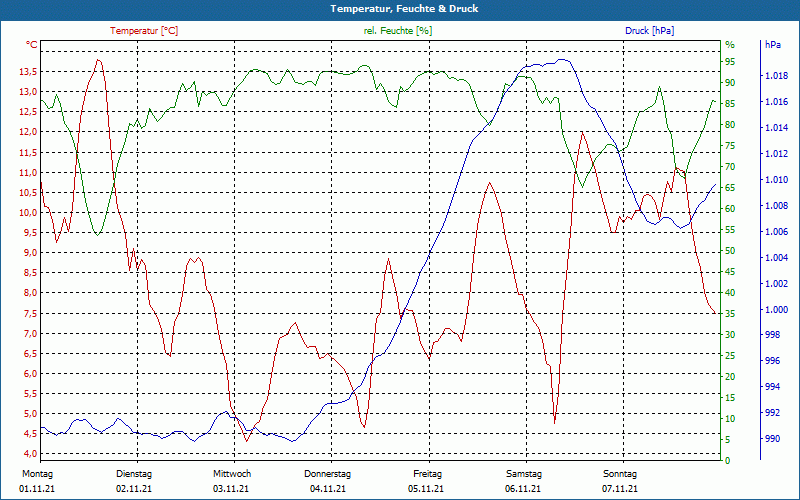Image resolution: width=800 pixels, height=500 pixels.
Task: Click the "Montag" day label
Action: coord(37,474)
